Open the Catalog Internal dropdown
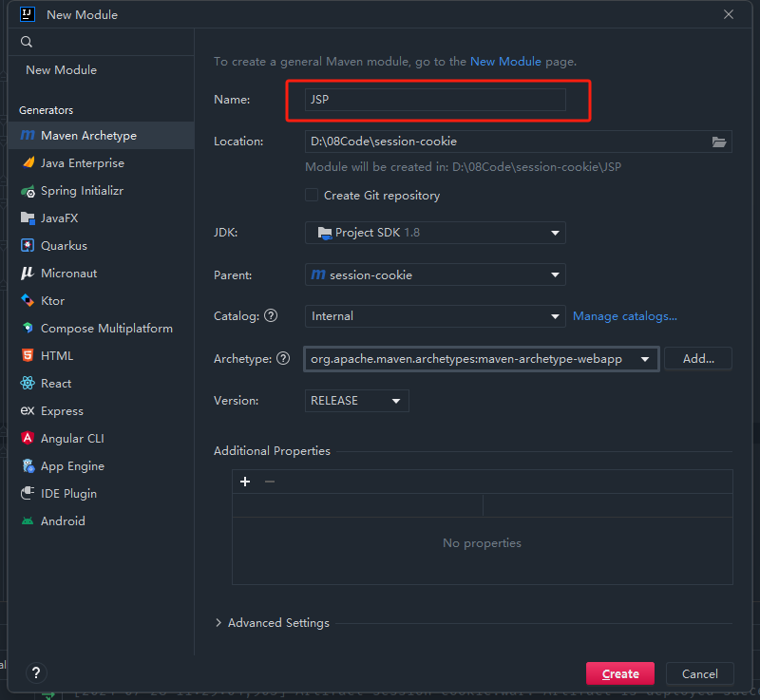 pos(435,316)
